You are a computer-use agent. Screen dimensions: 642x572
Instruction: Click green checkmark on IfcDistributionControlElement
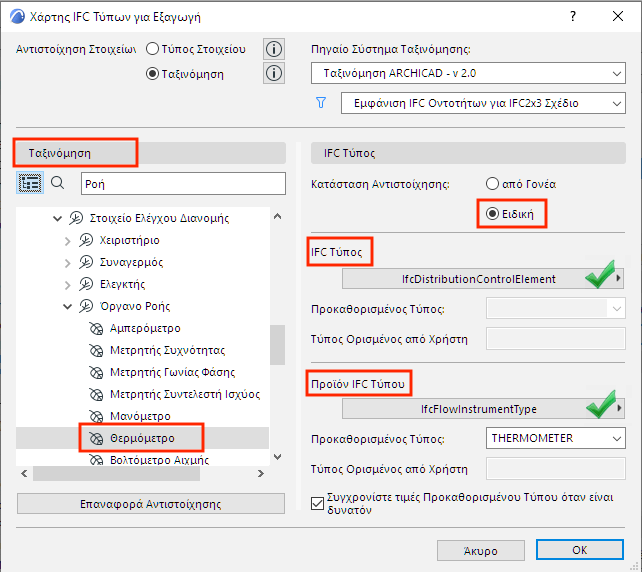point(601,275)
